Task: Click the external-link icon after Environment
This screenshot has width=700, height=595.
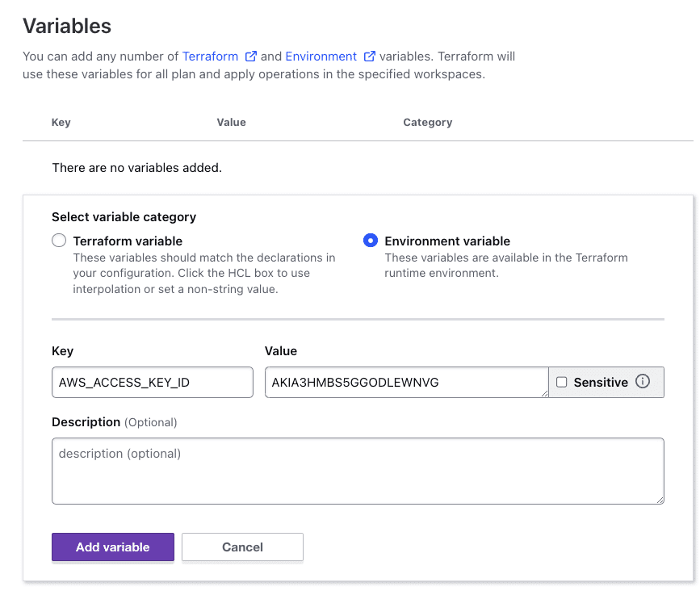Action: (x=370, y=57)
